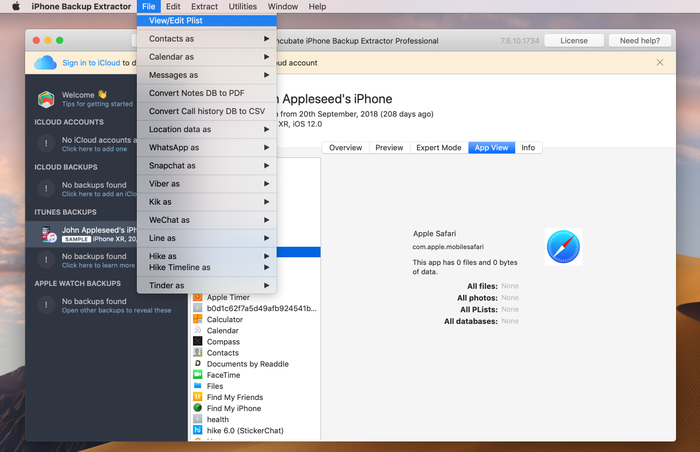Screen dimensions: 700x452
Task: Expand the Calendar as submenu
Action: click(207, 57)
